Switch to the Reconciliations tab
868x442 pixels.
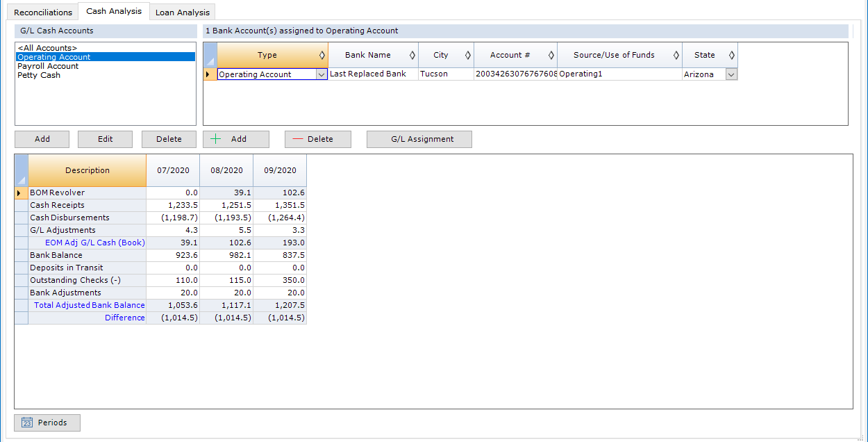(x=43, y=13)
